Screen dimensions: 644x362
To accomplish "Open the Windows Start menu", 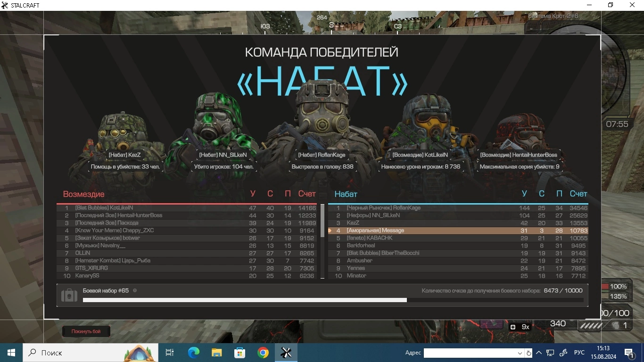I will click(x=11, y=353).
